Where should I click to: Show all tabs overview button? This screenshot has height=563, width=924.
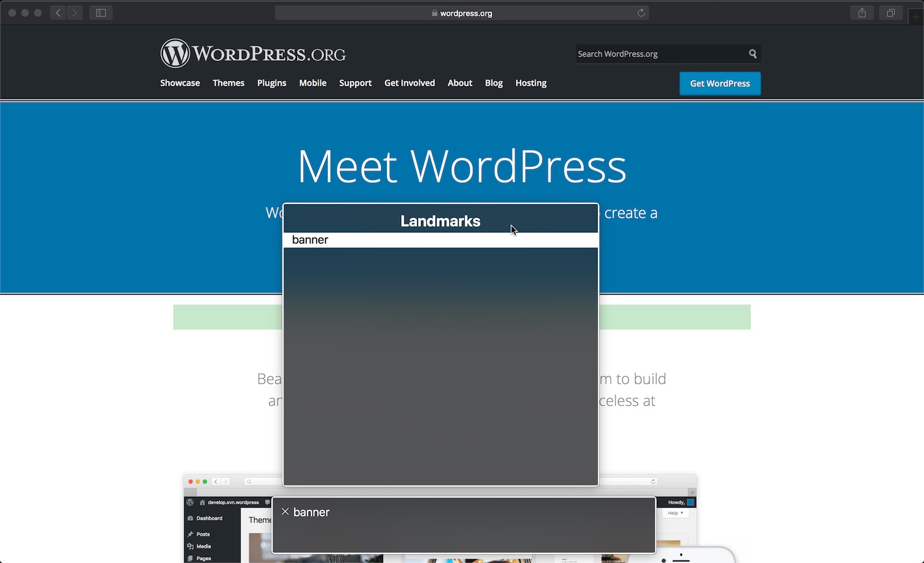tap(891, 13)
